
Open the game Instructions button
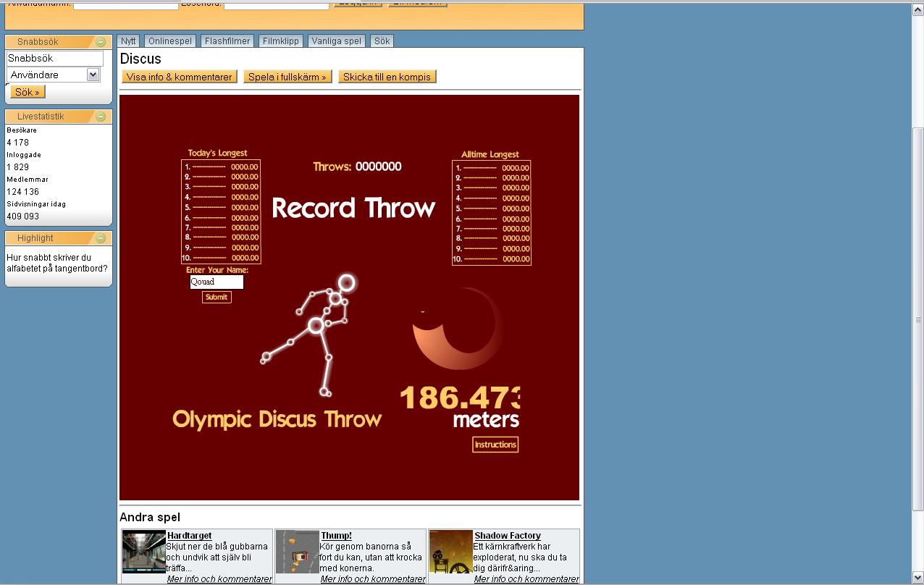[x=495, y=445]
